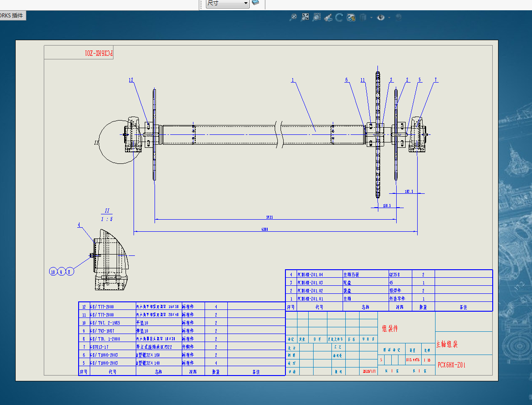The image size is (532, 405).
Task: Open the Display Style dropdown arrow
Action: pyautogui.click(x=371, y=17)
